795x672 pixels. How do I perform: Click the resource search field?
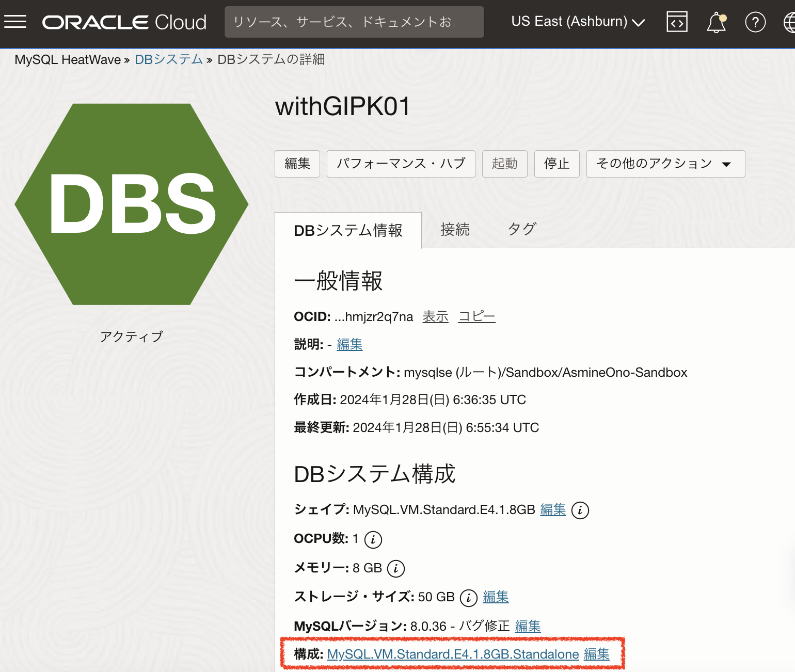(354, 22)
